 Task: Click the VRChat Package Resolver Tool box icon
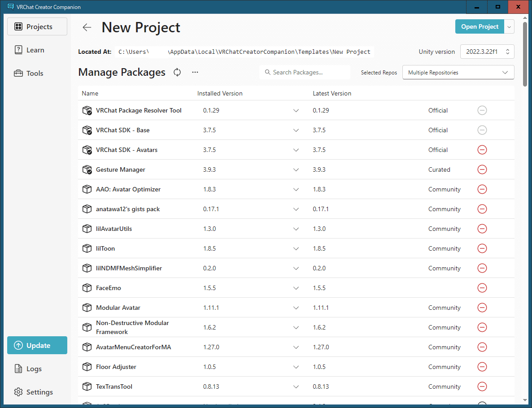pos(87,111)
